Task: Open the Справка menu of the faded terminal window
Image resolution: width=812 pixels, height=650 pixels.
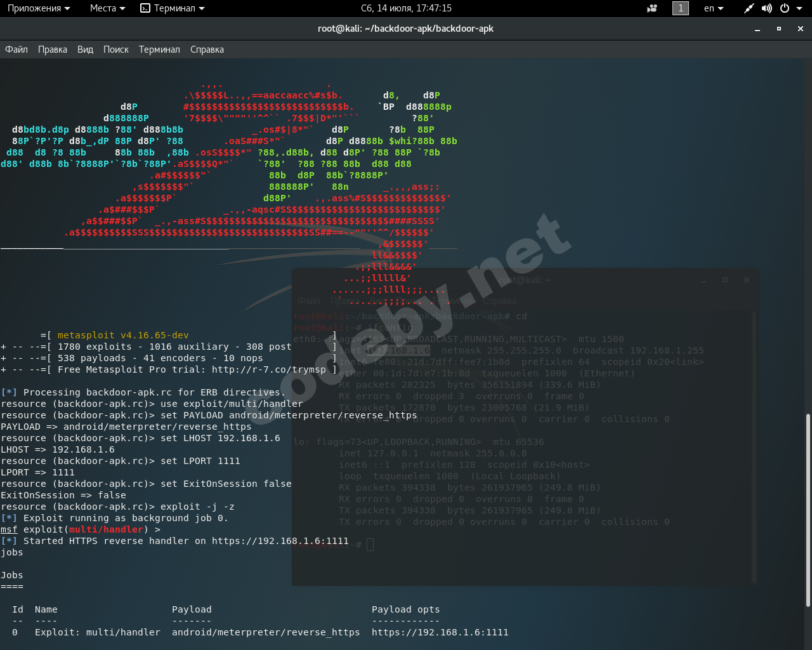Action: (x=499, y=301)
